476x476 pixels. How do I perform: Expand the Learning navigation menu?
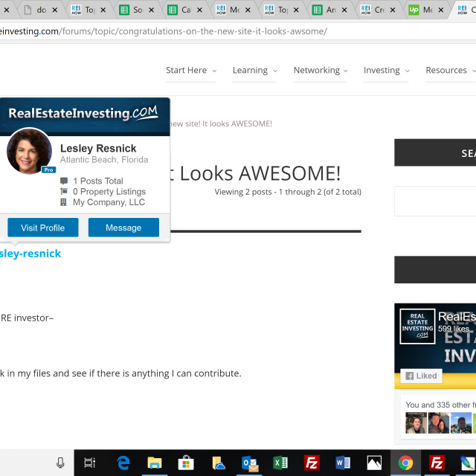click(254, 71)
